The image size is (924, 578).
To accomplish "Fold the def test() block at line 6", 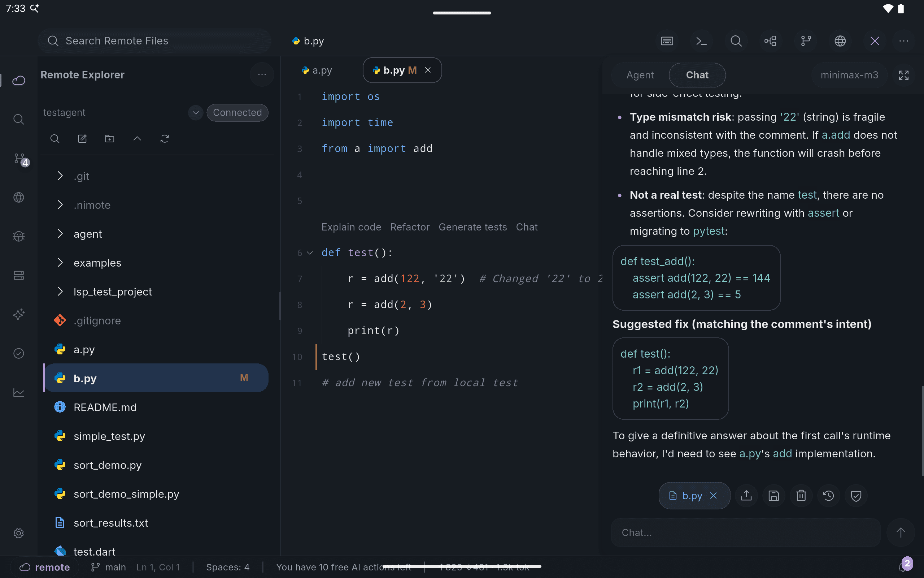I will pos(310,253).
